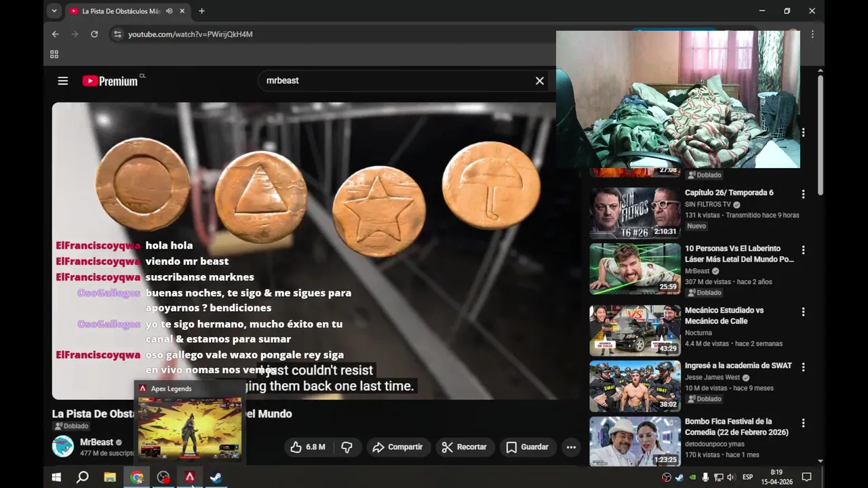868x488 pixels.
Task: Reload the YouTube page
Action: pyautogui.click(x=94, y=34)
